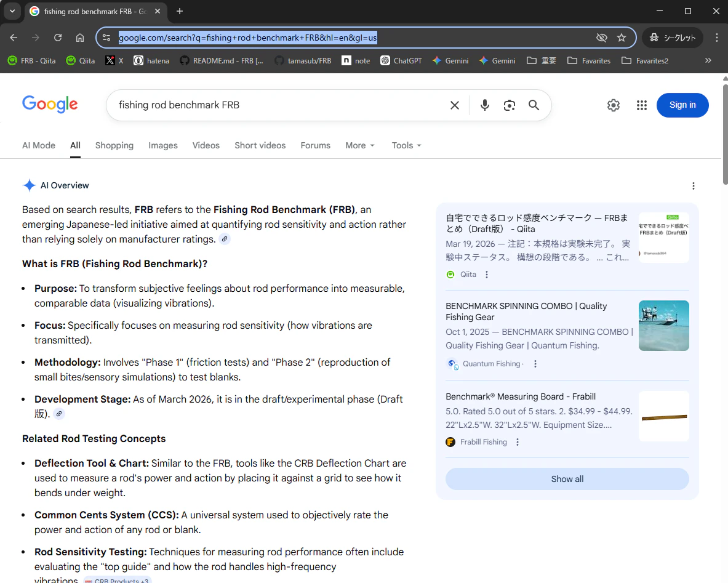This screenshot has height=583, width=728.
Task: Open the first Gemini bookmark
Action: pos(450,60)
